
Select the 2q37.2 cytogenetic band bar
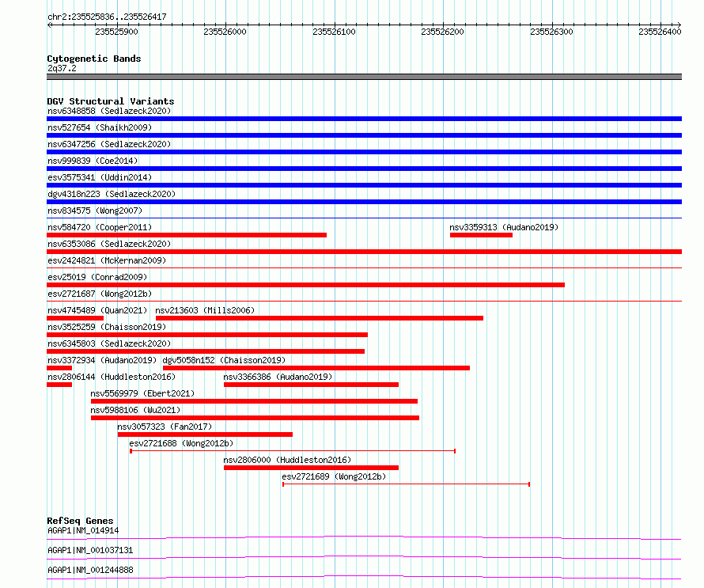pos(364,77)
